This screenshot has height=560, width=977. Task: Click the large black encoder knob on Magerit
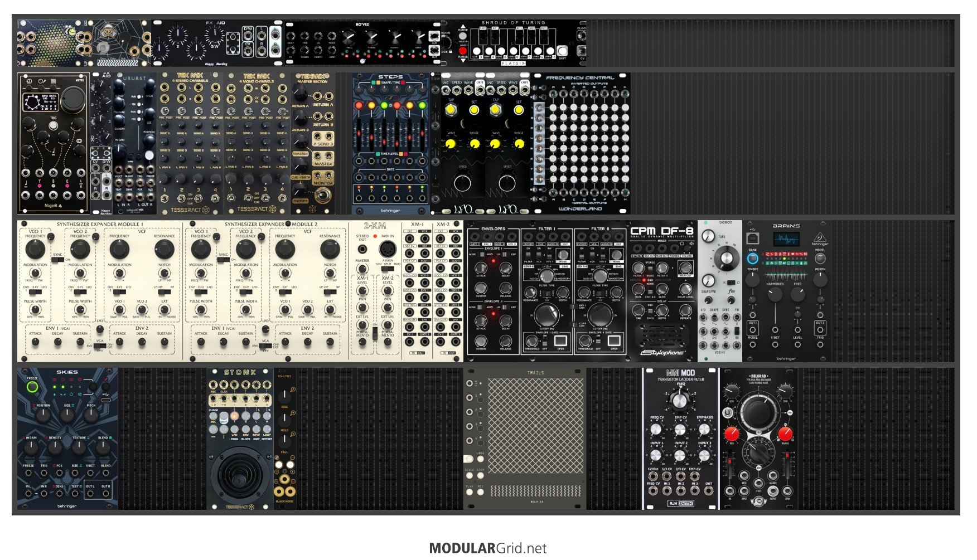pos(72,100)
